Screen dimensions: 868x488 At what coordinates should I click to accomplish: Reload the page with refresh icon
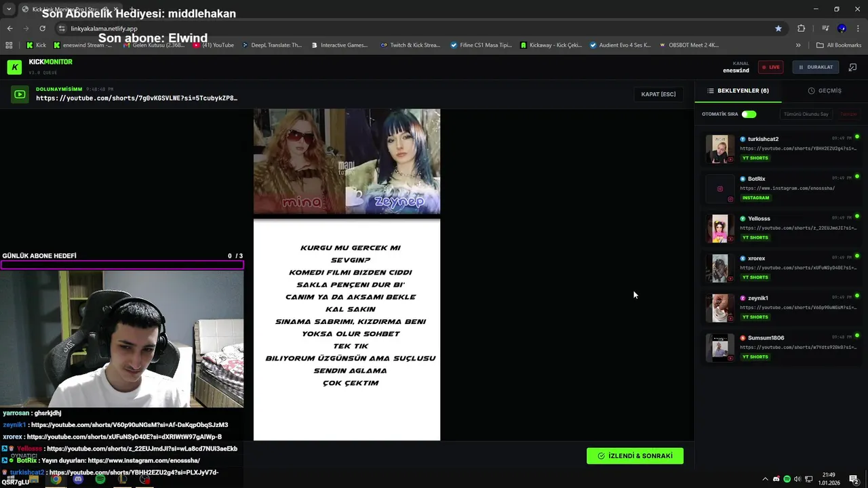point(42,28)
